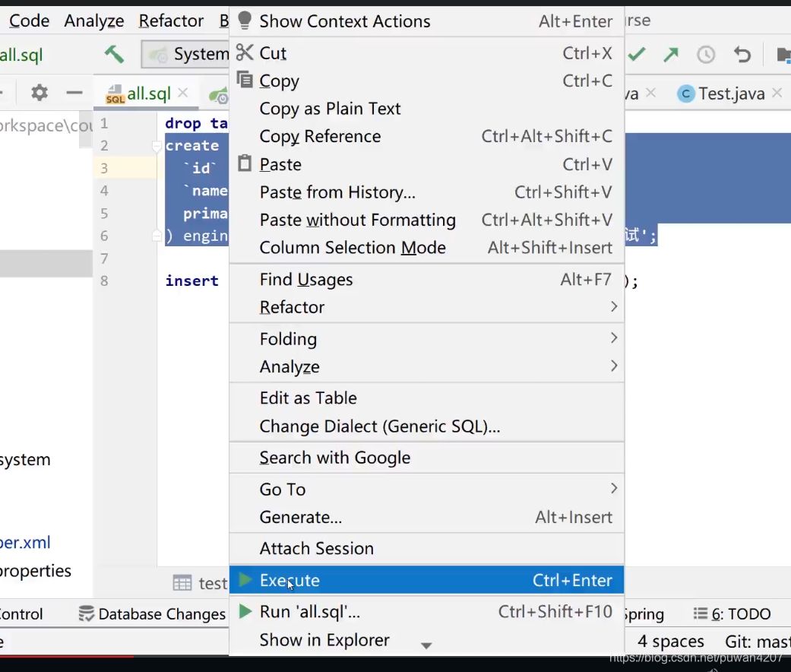
Task: Click the scissors Cut icon
Action: click(245, 52)
